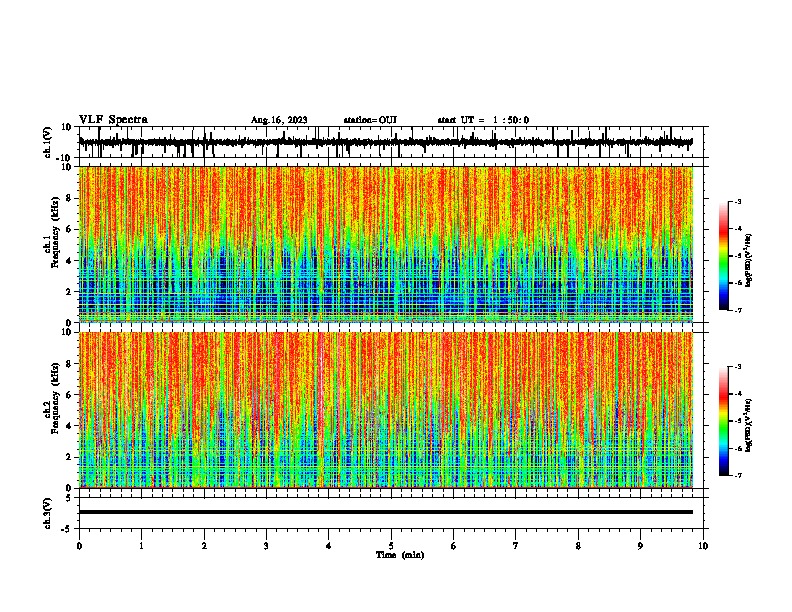Click inside the ch.1 spectrogram plot
This screenshot has height=612, width=792.
point(386,244)
